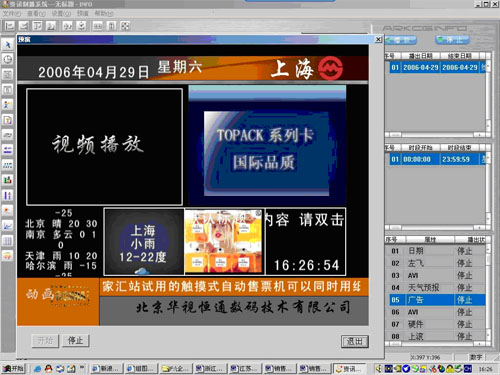500x375 pixels.
Task: Select highlighted row 05 广告
Action: [438, 300]
